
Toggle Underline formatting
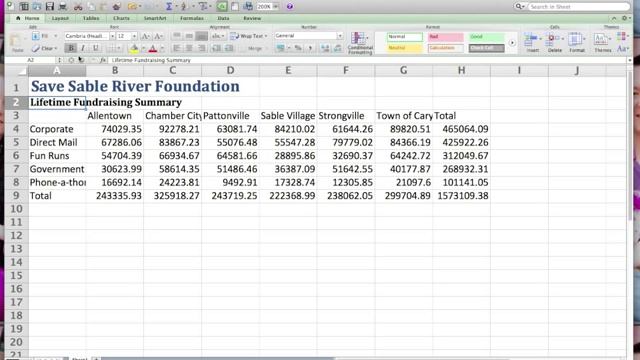96,48
